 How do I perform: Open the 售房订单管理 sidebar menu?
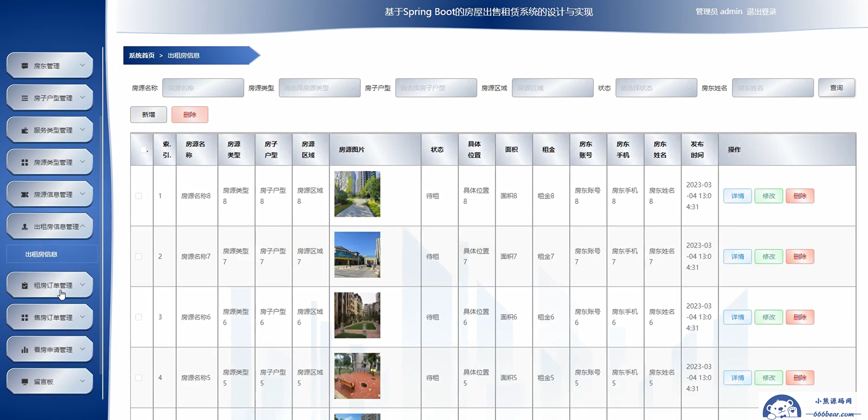pyautogui.click(x=50, y=317)
